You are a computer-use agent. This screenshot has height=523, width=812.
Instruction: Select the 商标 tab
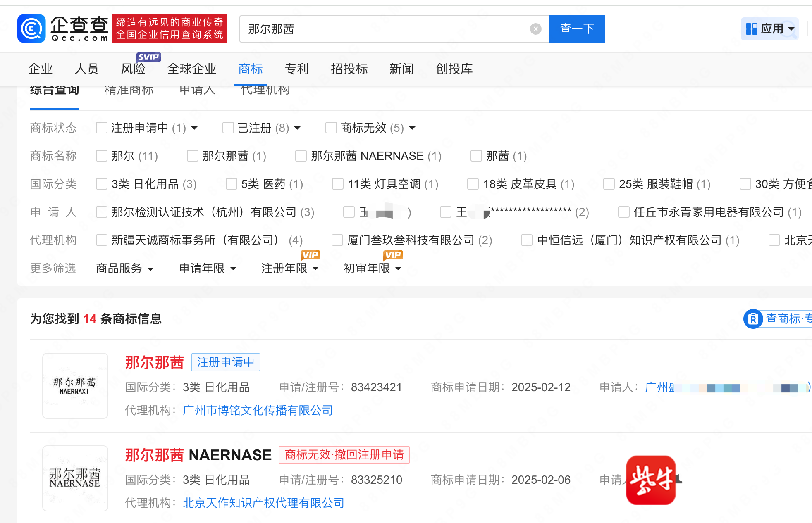(x=251, y=69)
